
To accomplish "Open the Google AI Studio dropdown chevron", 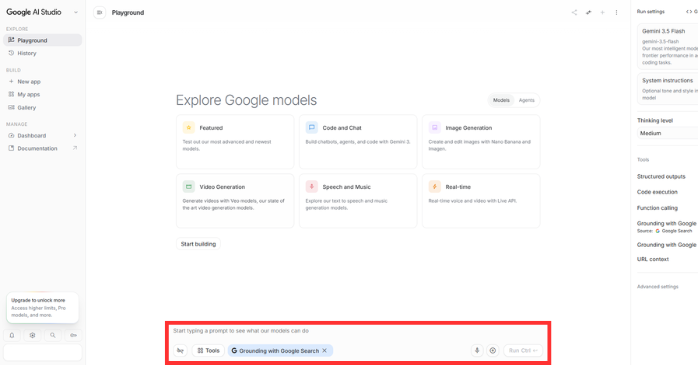I will (76, 12).
